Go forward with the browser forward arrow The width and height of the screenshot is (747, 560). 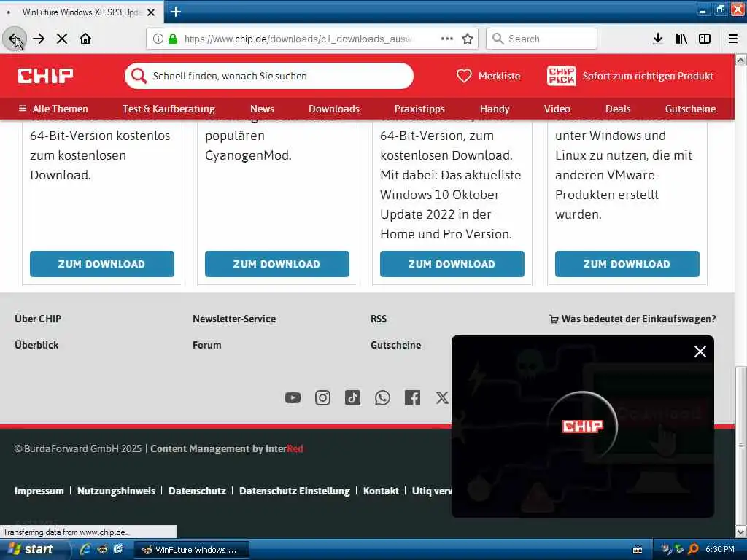tap(39, 39)
